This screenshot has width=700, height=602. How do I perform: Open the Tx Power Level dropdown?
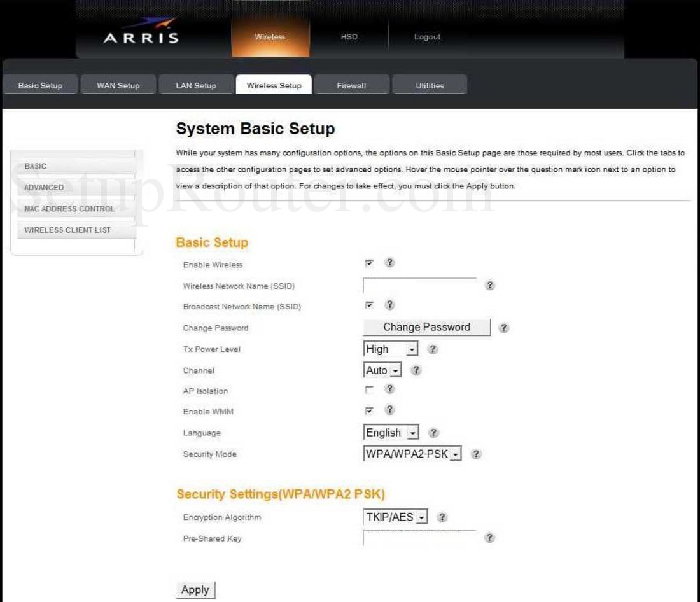coord(391,349)
